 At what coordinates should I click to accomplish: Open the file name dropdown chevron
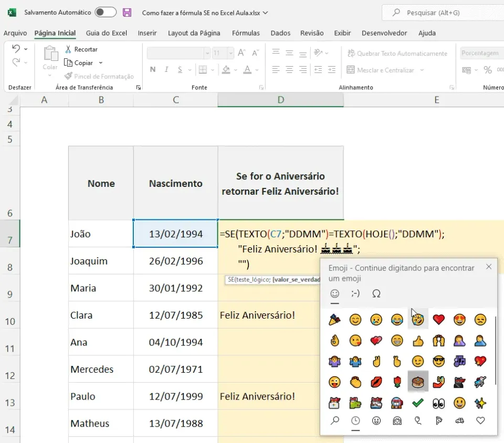(x=266, y=13)
